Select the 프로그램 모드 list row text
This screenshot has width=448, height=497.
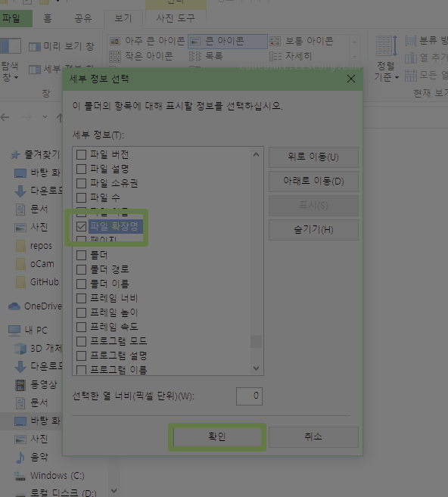[x=119, y=341]
